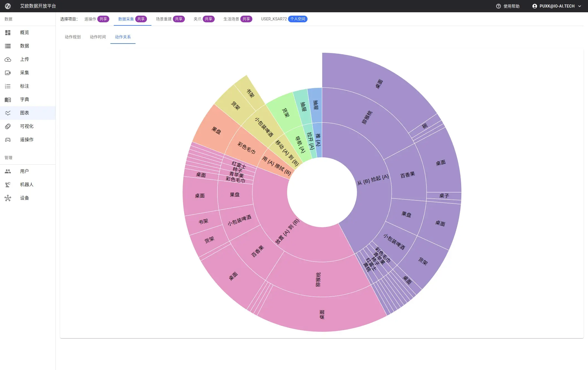Click the devices network icon
The height and width of the screenshot is (370, 588).
coord(8,198)
